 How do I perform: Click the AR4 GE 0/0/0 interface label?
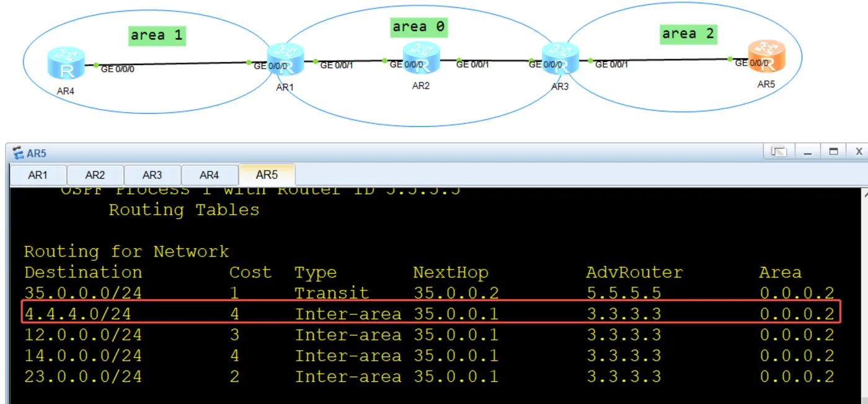(117, 69)
